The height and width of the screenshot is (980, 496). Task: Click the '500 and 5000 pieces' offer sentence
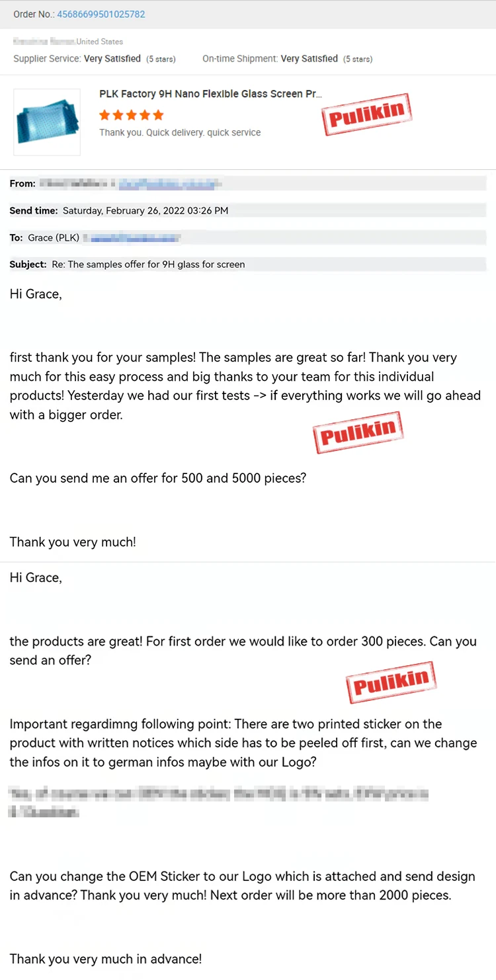(158, 477)
